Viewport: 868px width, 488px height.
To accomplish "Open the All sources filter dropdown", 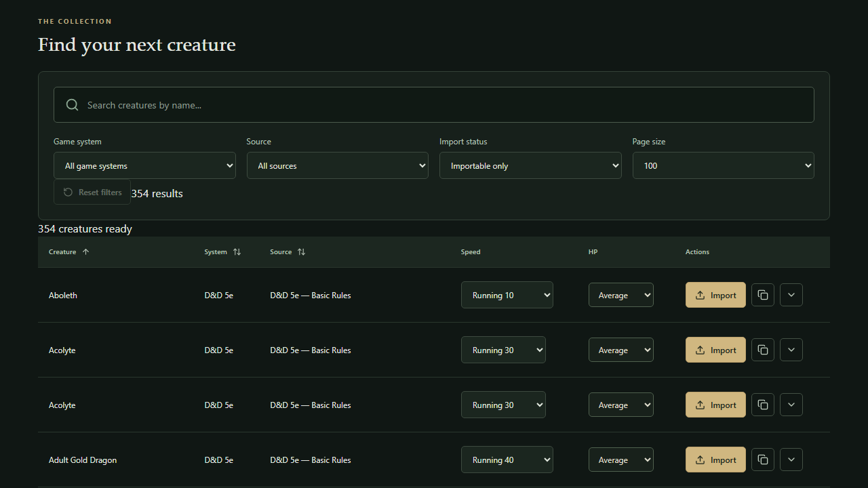I will point(338,165).
